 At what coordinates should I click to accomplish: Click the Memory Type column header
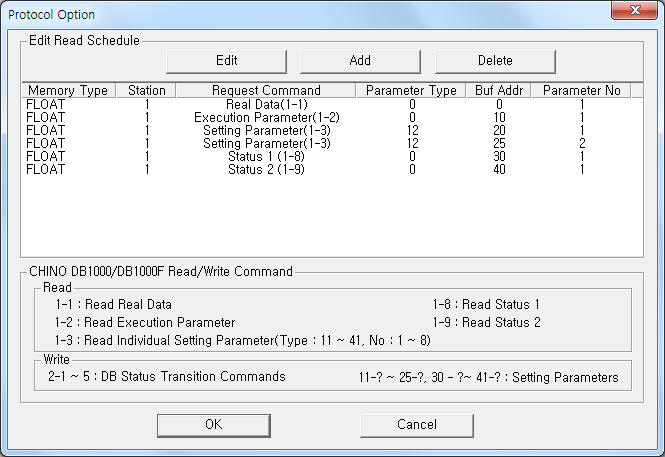67,90
